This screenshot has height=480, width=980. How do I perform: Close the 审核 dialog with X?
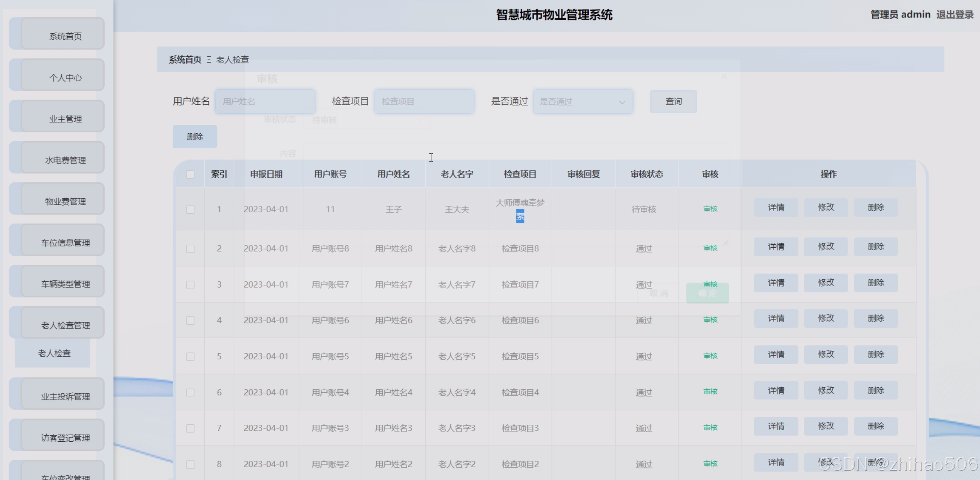724,77
